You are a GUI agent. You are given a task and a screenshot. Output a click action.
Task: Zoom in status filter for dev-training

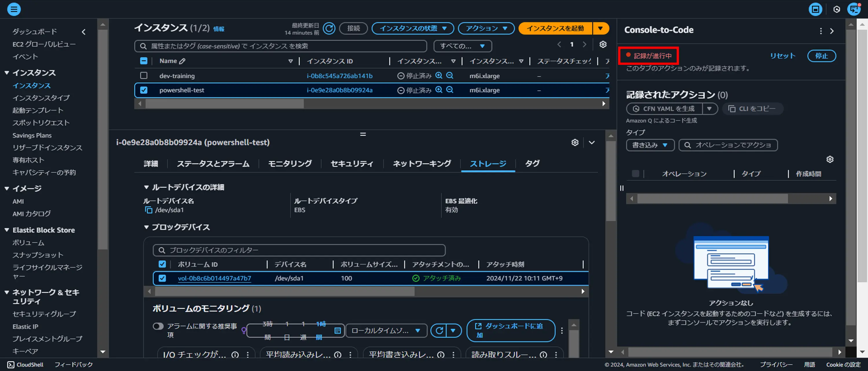click(x=438, y=76)
